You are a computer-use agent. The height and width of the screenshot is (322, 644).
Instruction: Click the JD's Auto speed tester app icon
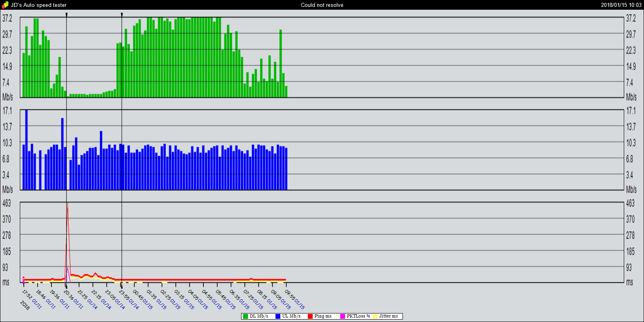[x=5, y=5]
